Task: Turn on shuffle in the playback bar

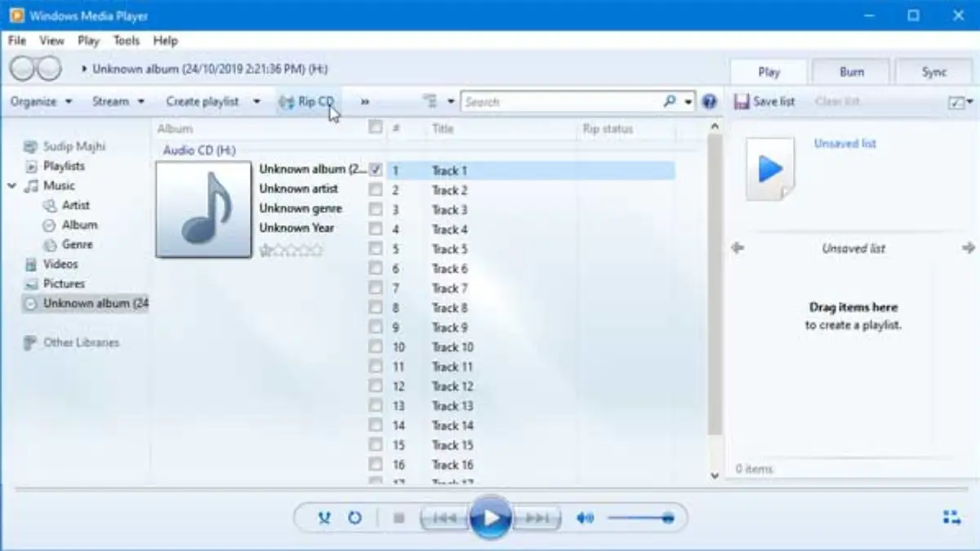Action: click(324, 518)
